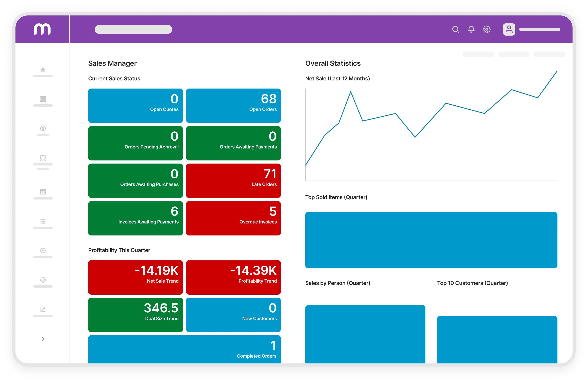Open the Net Sale Trend tile
The image size is (588, 382).
pyautogui.click(x=135, y=277)
